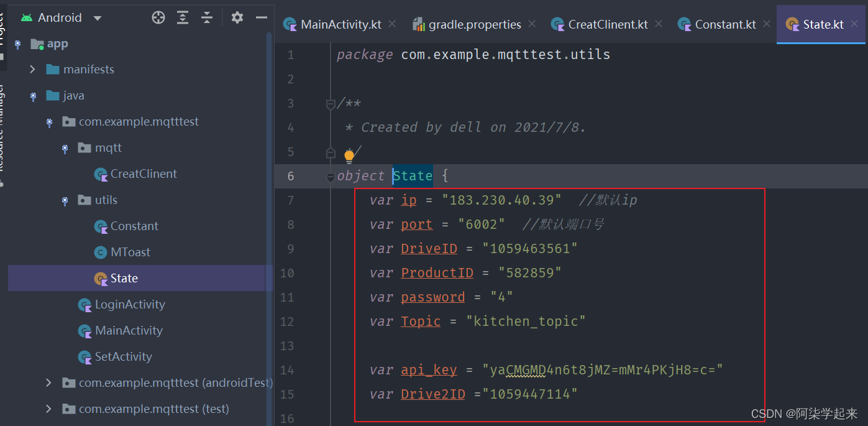Switch to the gradle.properties tab
The width and height of the screenshot is (868, 426).
click(475, 24)
